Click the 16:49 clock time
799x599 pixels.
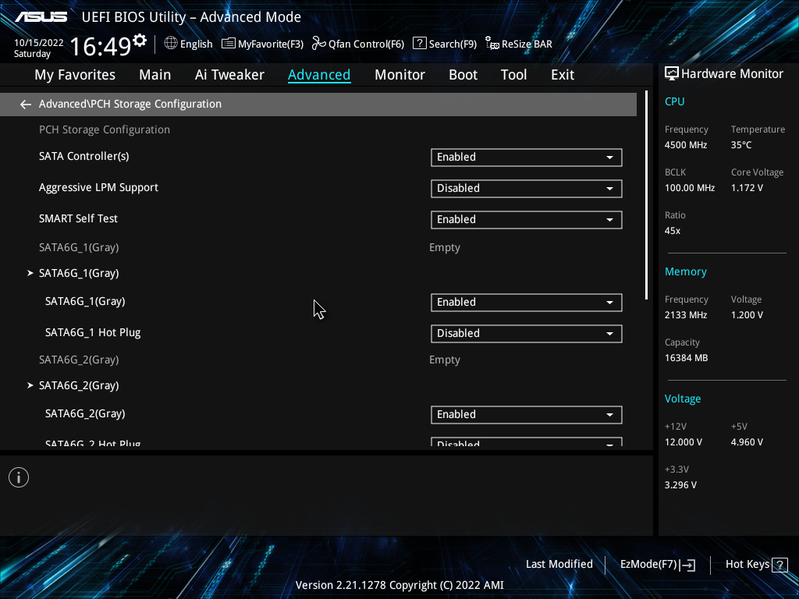tap(100, 47)
